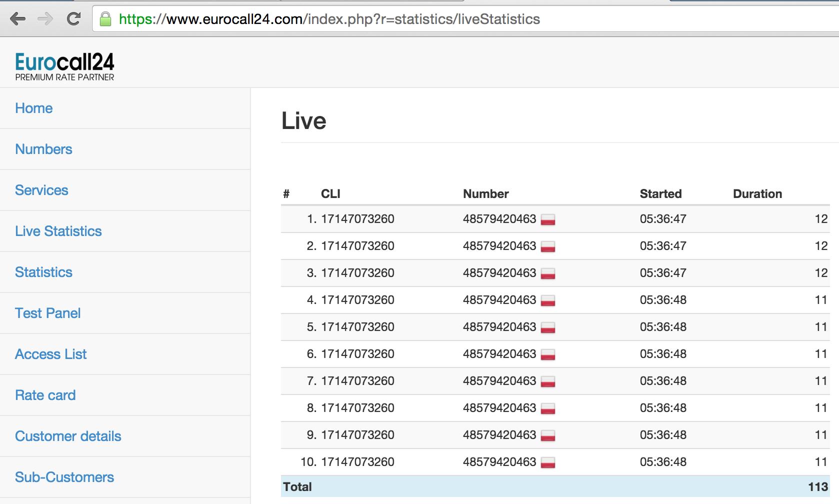Click the Duration column header

coord(757,194)
